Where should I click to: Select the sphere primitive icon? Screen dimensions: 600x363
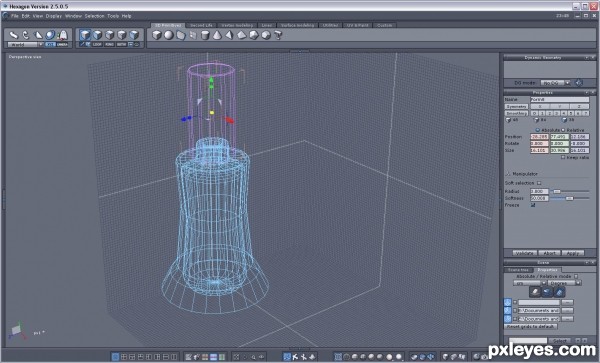(x=168, y=35)
